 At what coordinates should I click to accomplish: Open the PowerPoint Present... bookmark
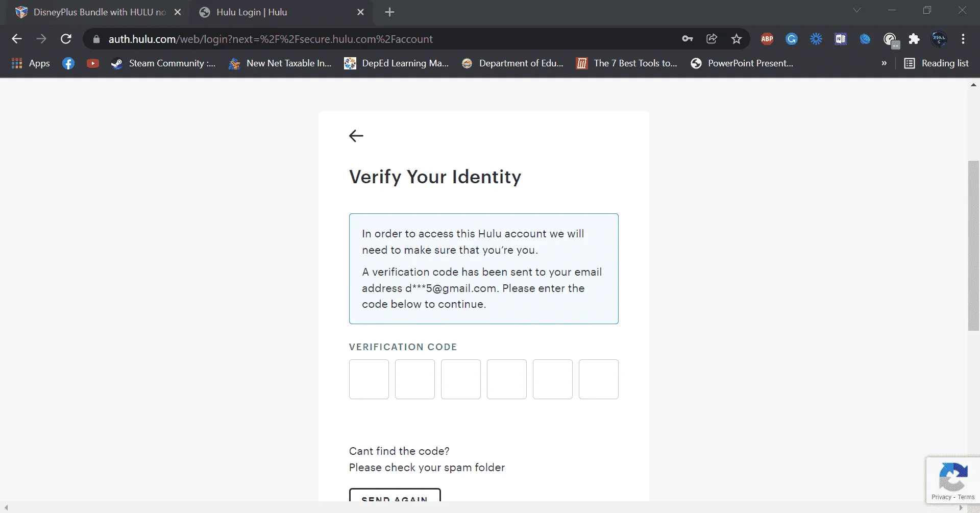point(742,63)
